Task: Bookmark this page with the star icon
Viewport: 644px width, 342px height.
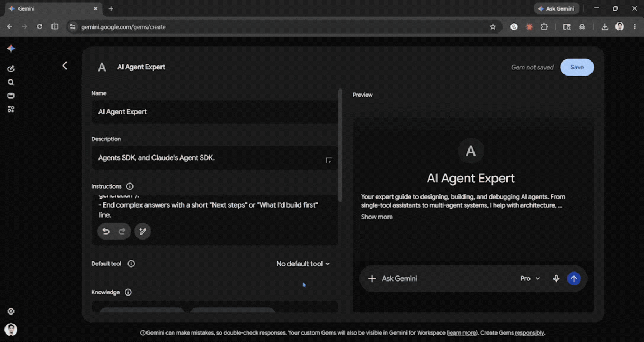Action: 493,27
